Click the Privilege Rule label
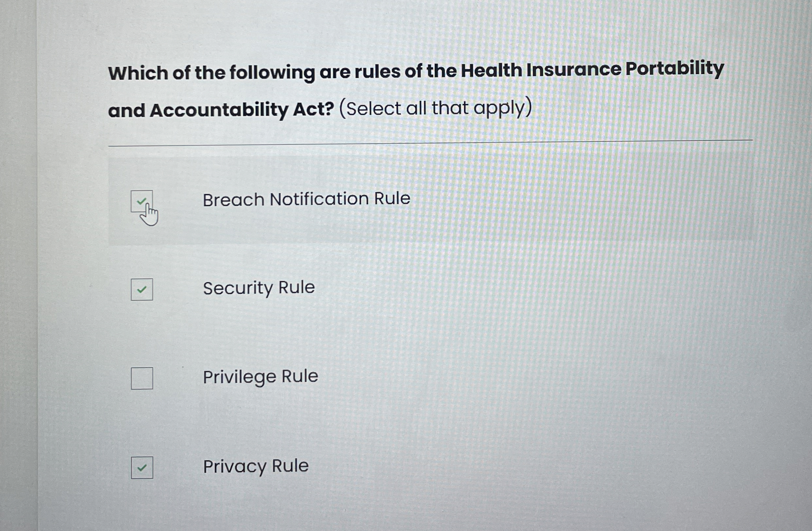 click(x=260, y=376)
